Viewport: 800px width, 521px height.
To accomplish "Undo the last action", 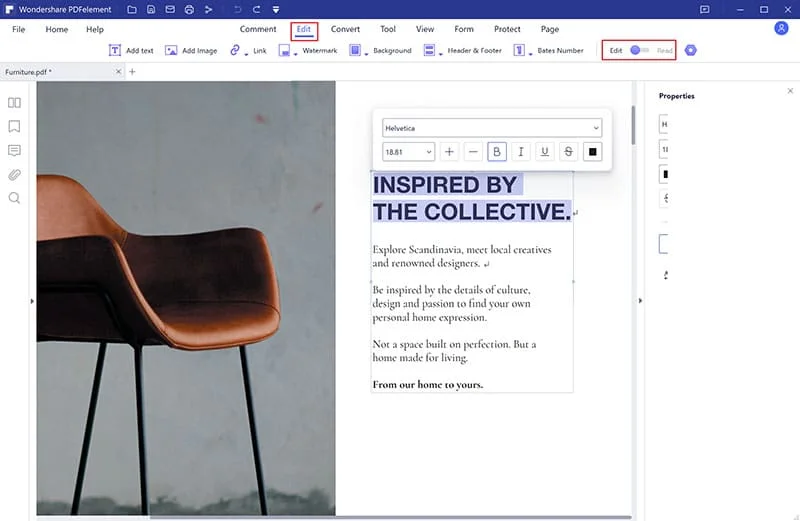I will coord(237,9).
